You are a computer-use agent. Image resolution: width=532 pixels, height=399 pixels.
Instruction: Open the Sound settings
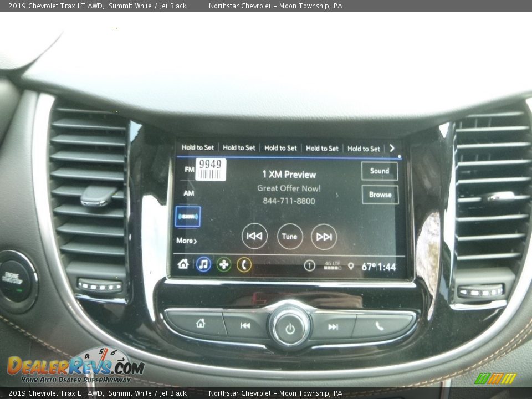[x=379, y=171]
